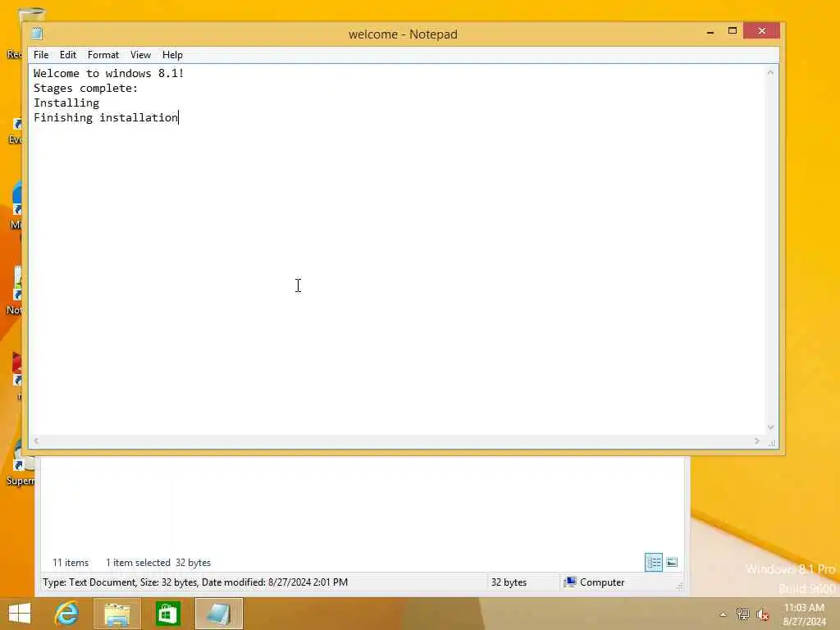
Task: Open the View menu in Notepad
Action: [x=140, y=55]
